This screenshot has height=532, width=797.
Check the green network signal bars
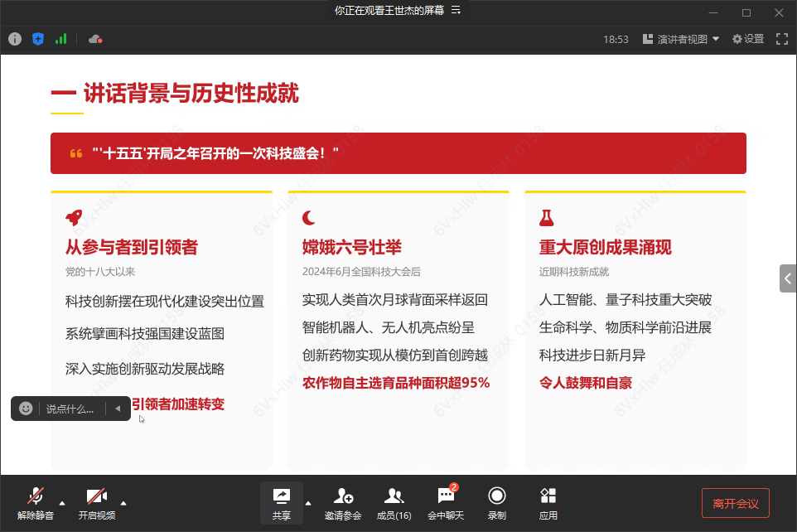pyautogui.click(x=61, y=39)
